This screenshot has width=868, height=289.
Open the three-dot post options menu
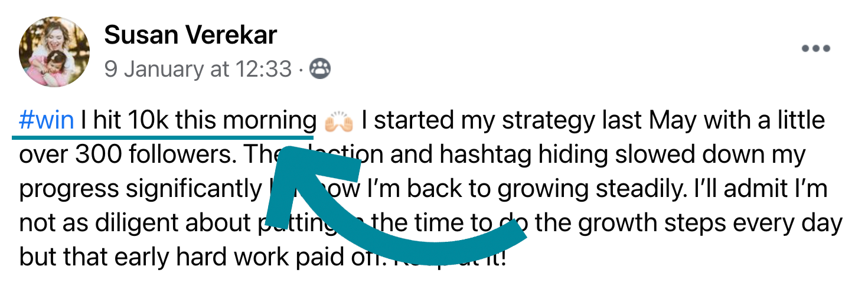816,48
